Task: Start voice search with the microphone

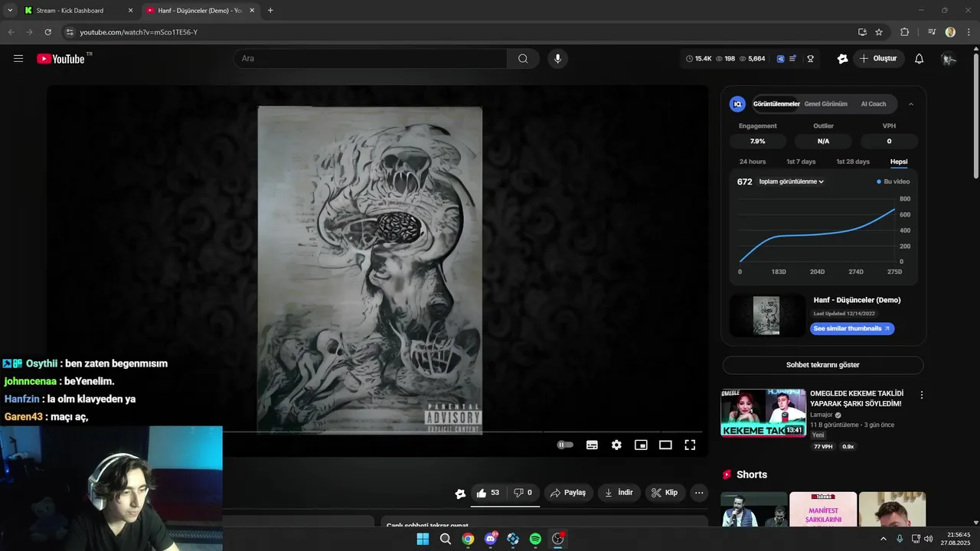Action: tap(557, 58)
